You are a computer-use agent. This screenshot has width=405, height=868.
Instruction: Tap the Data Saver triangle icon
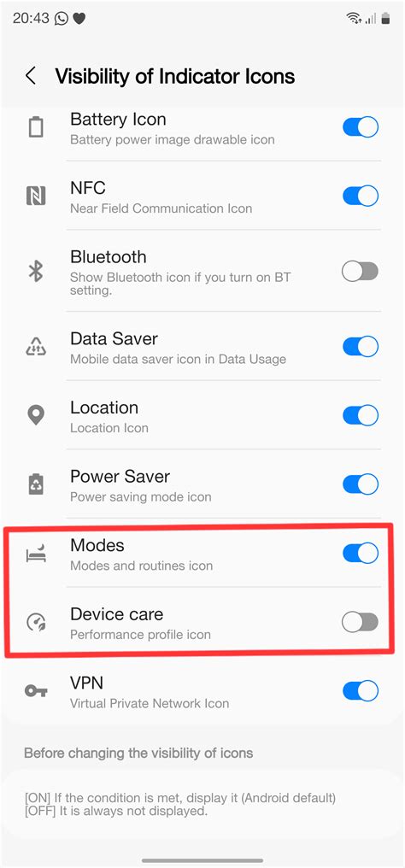36,347
